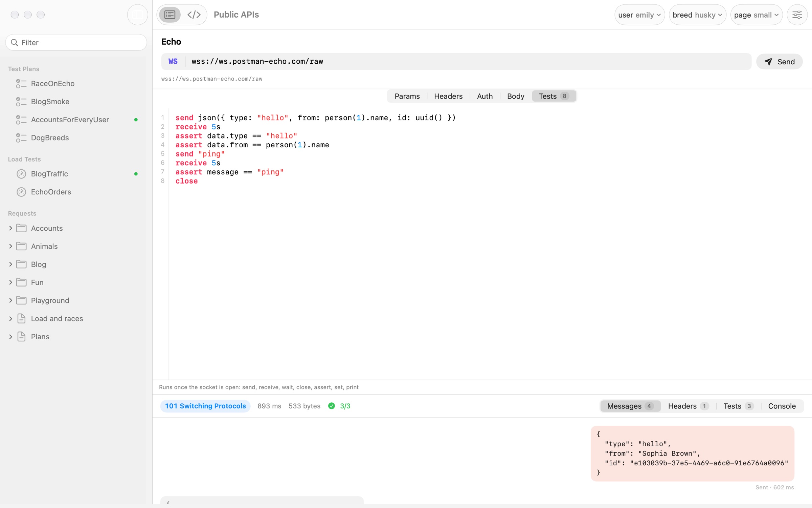Expand the Animals folder

[10, 246]
